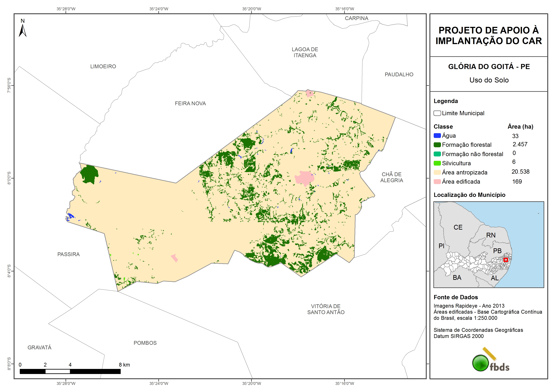Click the scale bar at bottom left

click(x=70, y=371)
